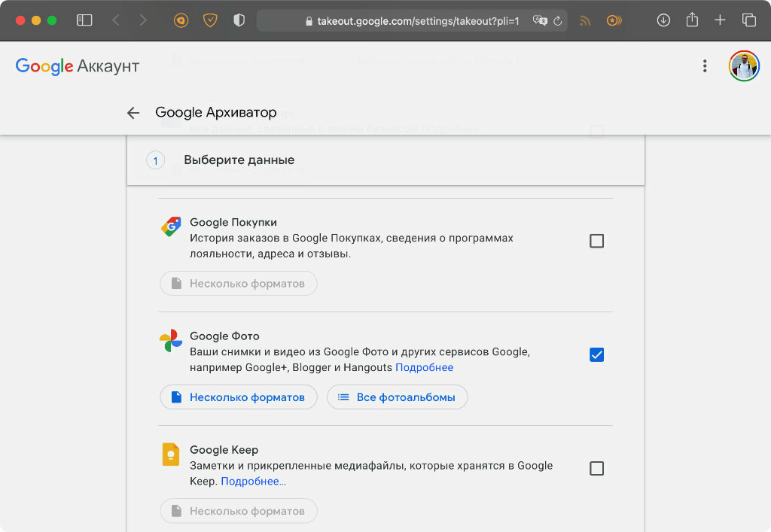
Task: Toggle the Safari sidebar button
Action: 84,20
